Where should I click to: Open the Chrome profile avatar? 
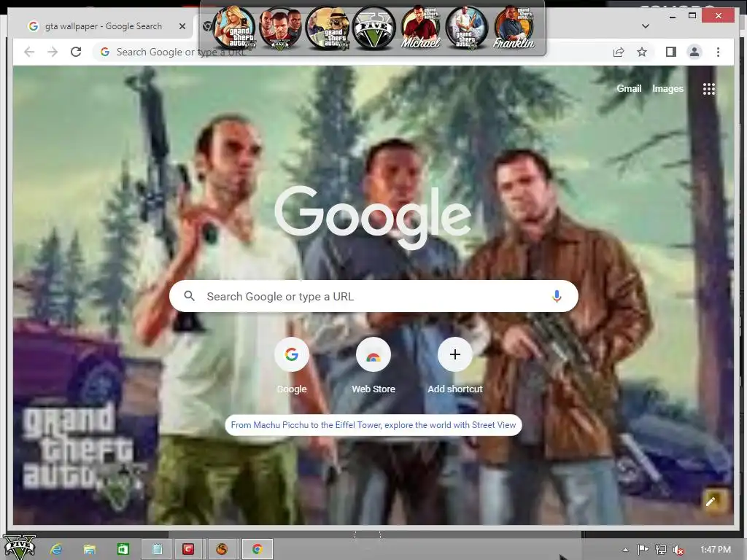(694, 52)
